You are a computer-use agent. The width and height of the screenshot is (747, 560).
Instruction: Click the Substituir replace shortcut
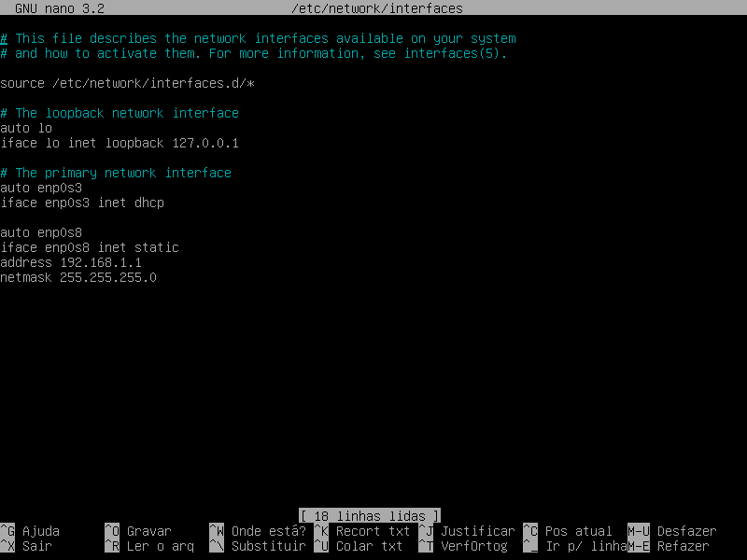(258, 546)
